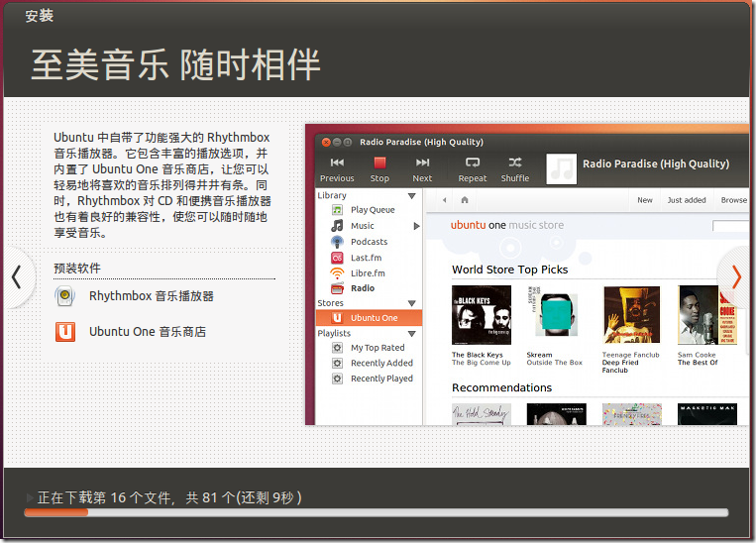756x543 pixels.
Task: Click the ubuntu one music store logo
Action: pyautogui.click(x=506, y=225)
